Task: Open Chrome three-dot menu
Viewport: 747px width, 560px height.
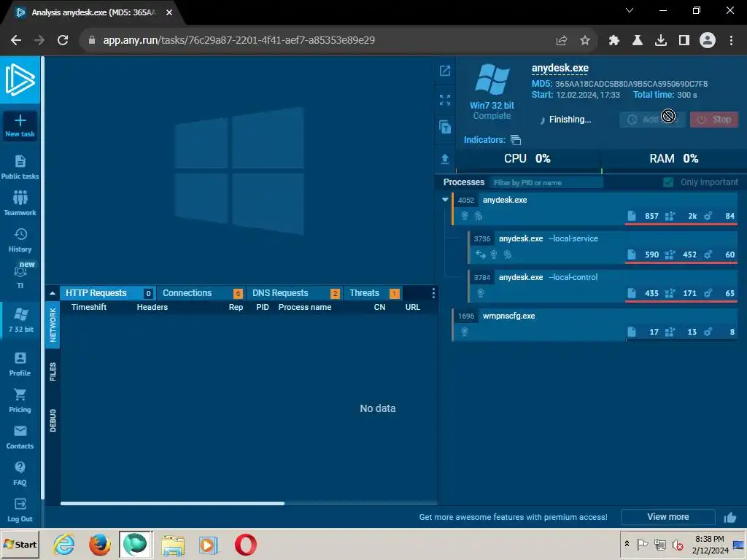Action: click(731, 41)
